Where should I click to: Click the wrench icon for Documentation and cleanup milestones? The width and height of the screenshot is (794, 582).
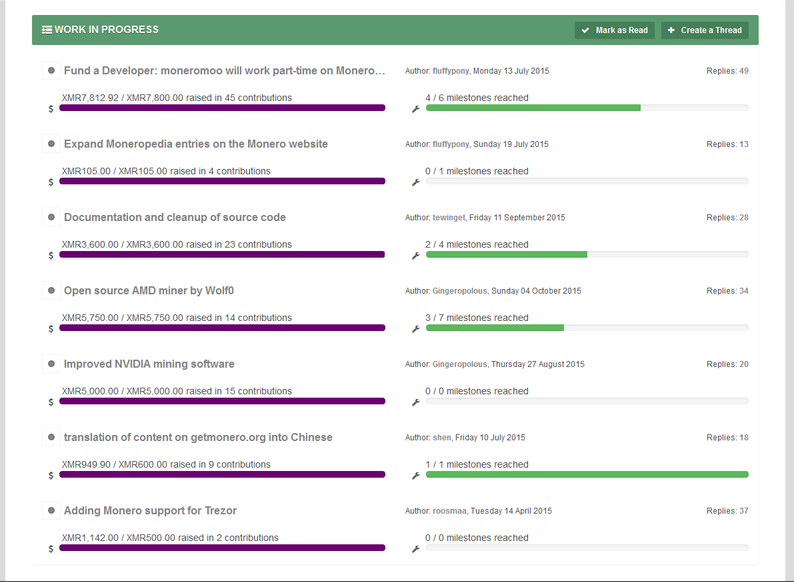pyautogui.click(x=416, y=255)
